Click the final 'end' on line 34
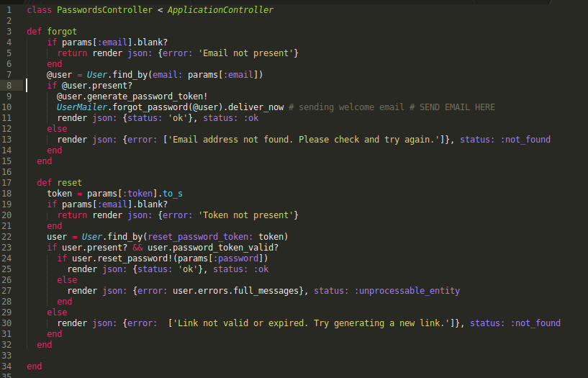Screen dimensions: 588x378 [x=35, y=366]
